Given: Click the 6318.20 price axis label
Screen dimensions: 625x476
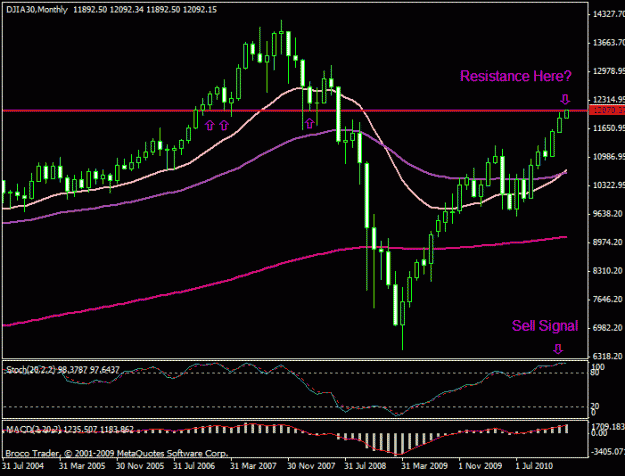Looking at the screenshot, I should click(x=608, y=356).
